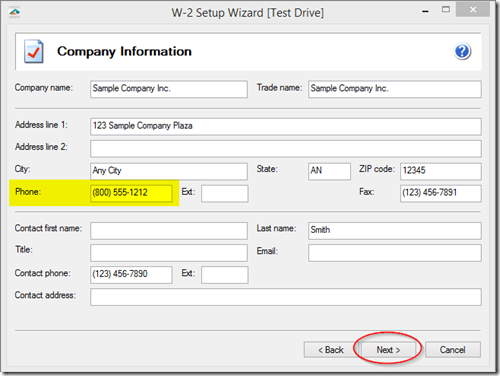This screenshot has width=500, height=376.
Task: Click the Next > button
Action: tap(388, 350)
